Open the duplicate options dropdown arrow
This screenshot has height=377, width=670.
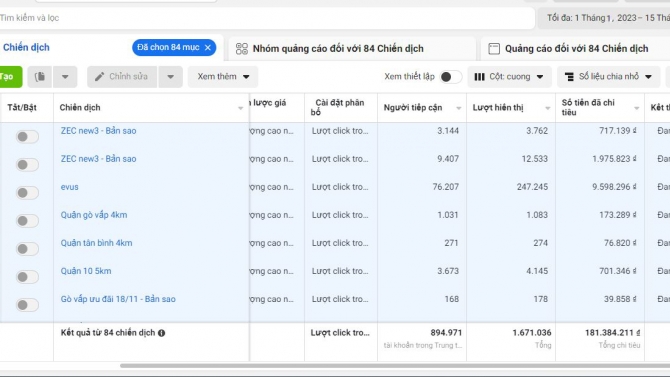coord(65,77)
